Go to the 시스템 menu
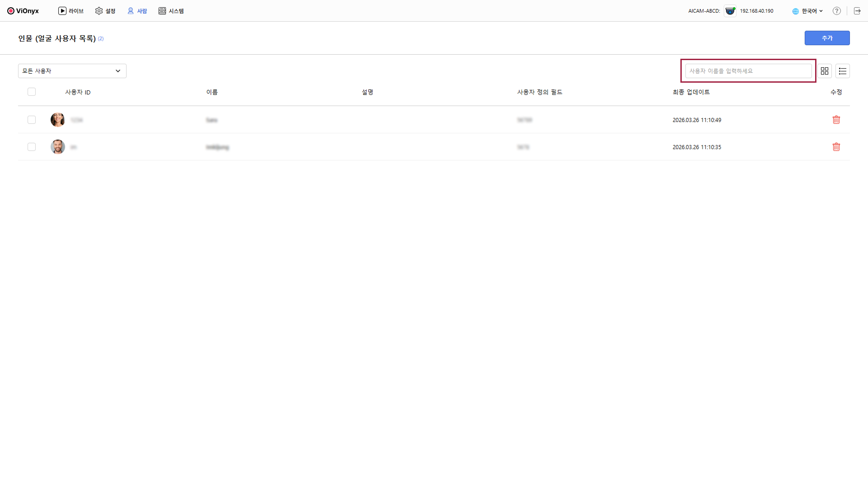 171,11
